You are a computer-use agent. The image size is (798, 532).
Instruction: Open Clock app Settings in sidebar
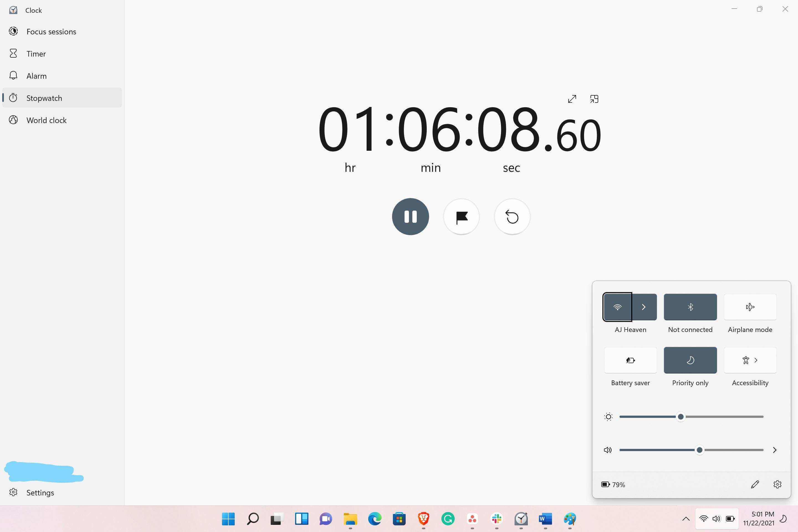(40, 493)
